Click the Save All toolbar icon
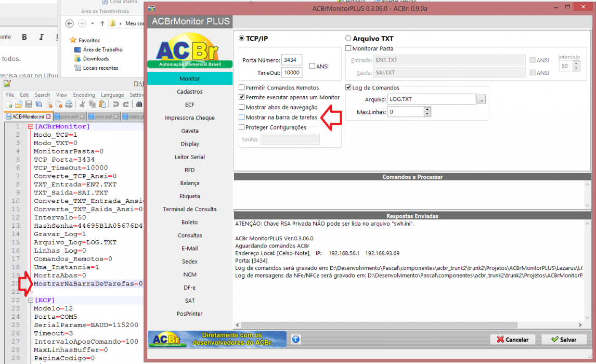Screen dimensions: 596x364 coord(39,104)
